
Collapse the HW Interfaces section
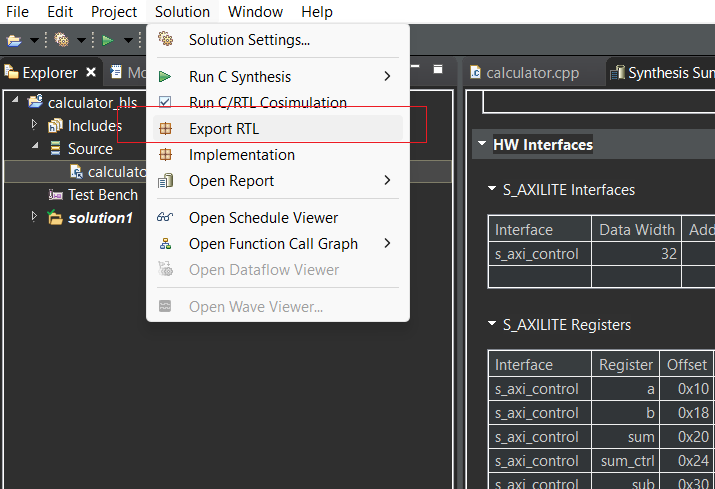(482, 143)
